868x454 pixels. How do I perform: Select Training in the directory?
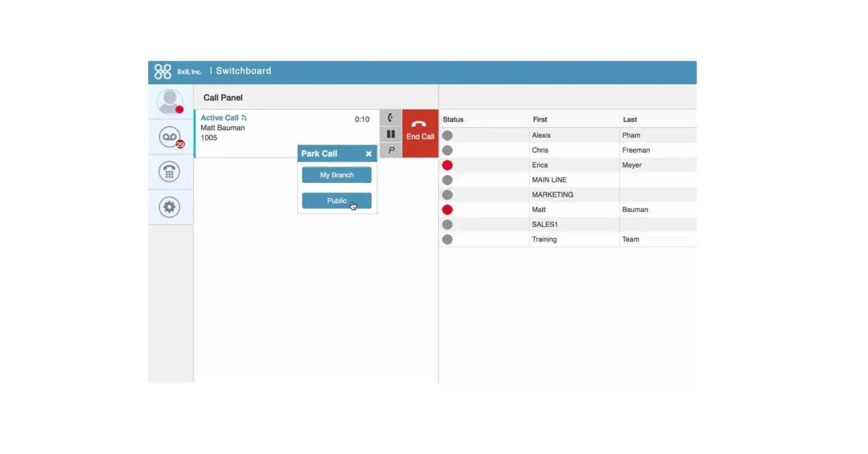pos(544,239)
